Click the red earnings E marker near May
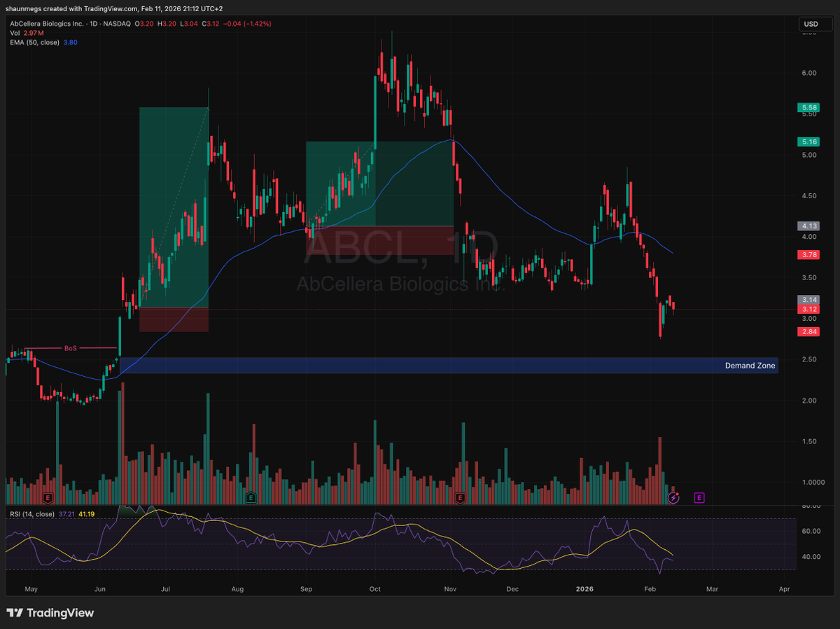The height and width of the screenshot is (629, 840). [48, 498]
